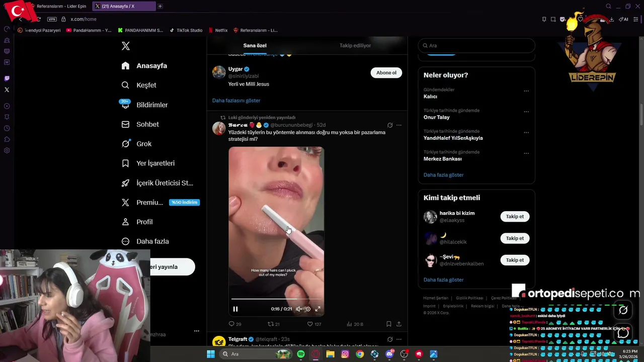644x362 pixels.
Task: Switch to the Sana özel tab
Action: coord(255,45)
